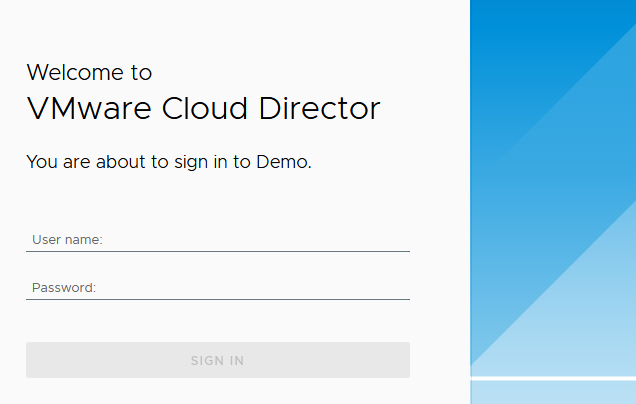This screenshot has width=636, height=404.
Task: Click the "Welcome to" text
Action: point(89,72)
